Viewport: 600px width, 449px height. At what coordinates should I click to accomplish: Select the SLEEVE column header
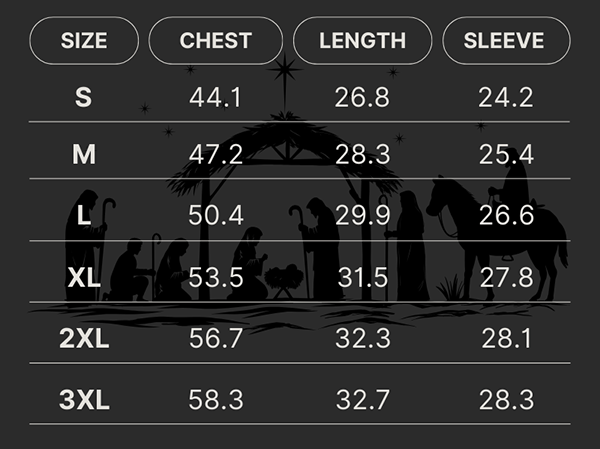pyautogui.click(x=504, y=41)
